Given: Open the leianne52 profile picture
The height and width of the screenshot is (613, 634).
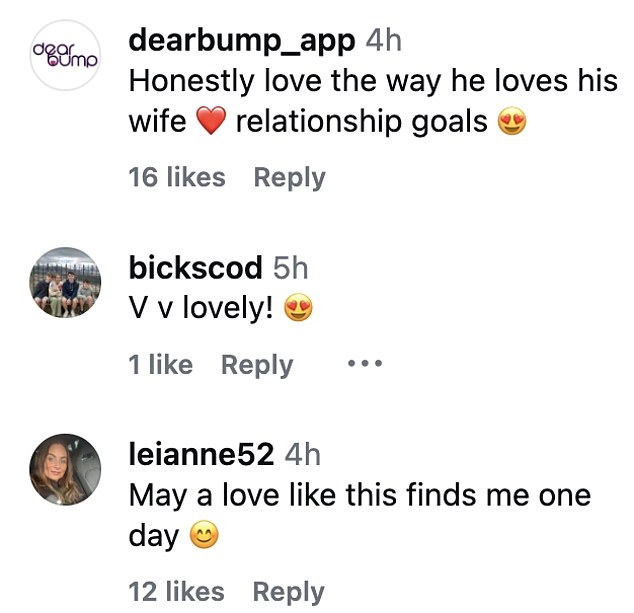Looking at the screenshot, I should pyautogui.click(x=66, y=470).
